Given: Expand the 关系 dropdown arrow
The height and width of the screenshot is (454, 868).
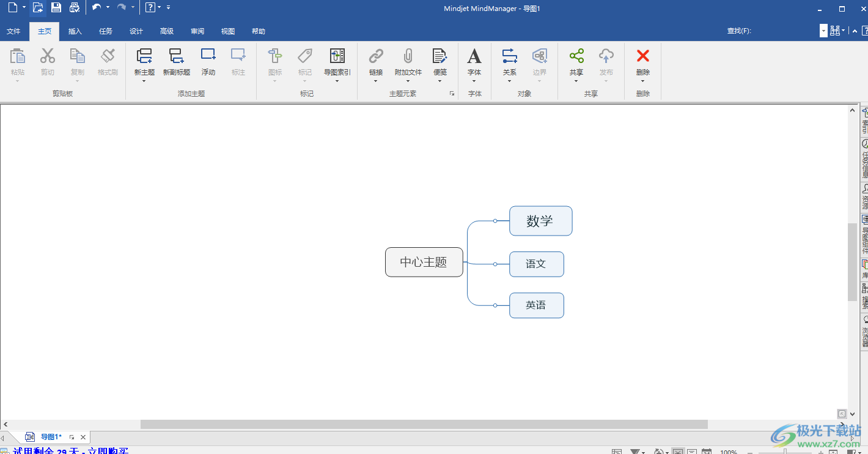Looking at the screenshot, I should [x=510, y=81].
